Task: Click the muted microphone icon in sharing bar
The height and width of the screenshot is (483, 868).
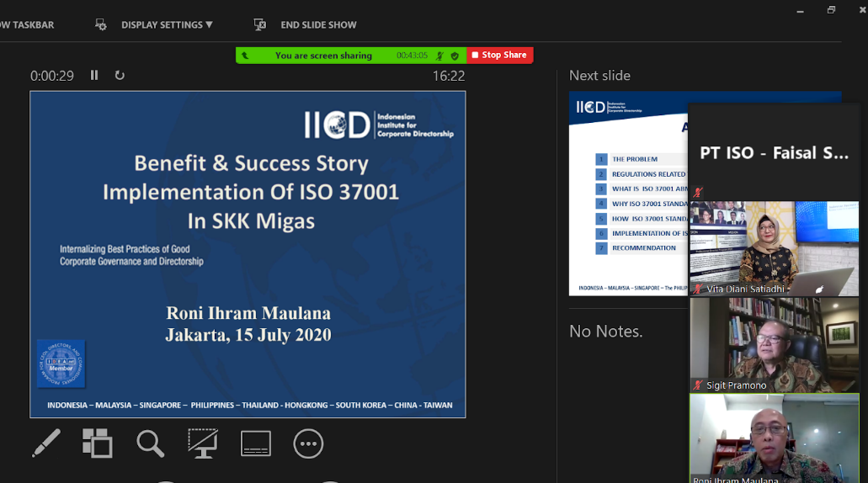Action: 439,56
